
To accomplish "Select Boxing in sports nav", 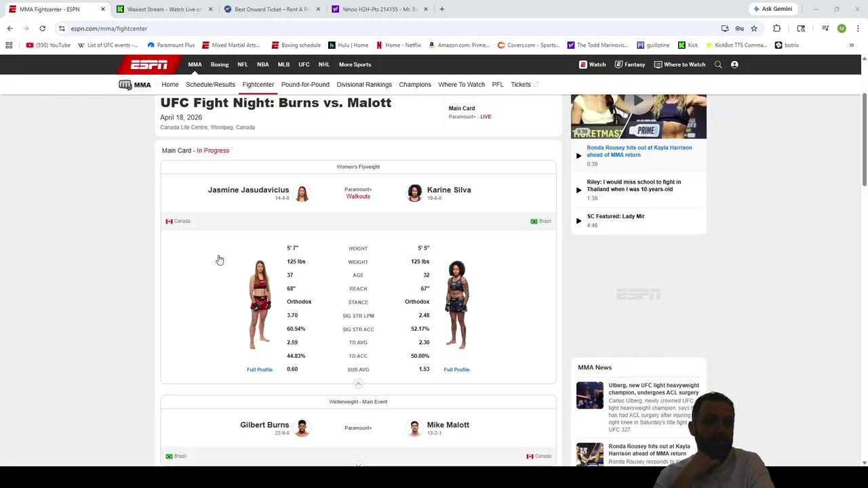I will click(220, 64).
